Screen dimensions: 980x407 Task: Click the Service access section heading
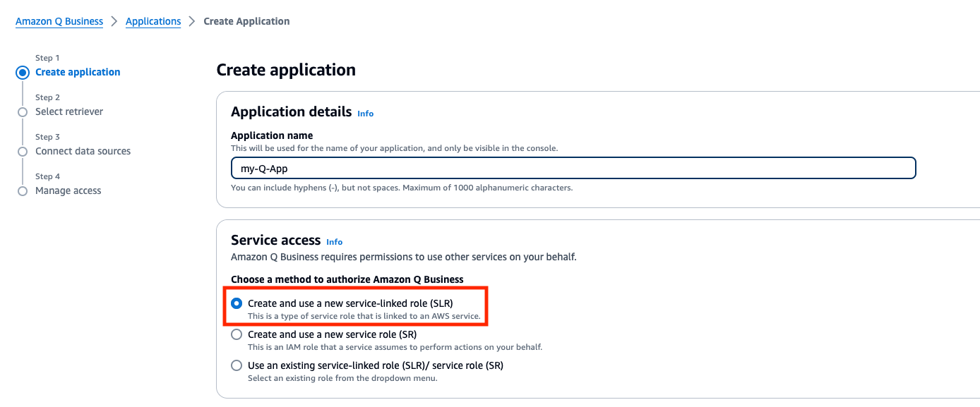click(275, 240)
